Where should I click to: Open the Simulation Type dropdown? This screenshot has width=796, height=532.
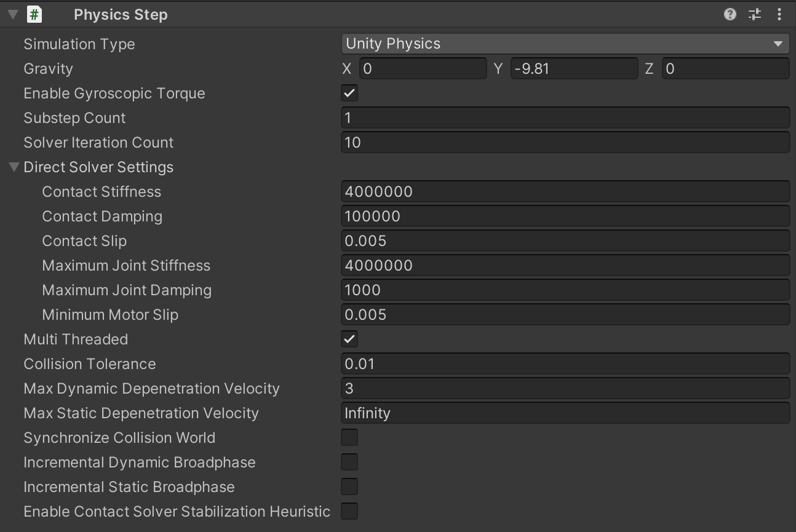click(x=565, y=44)
